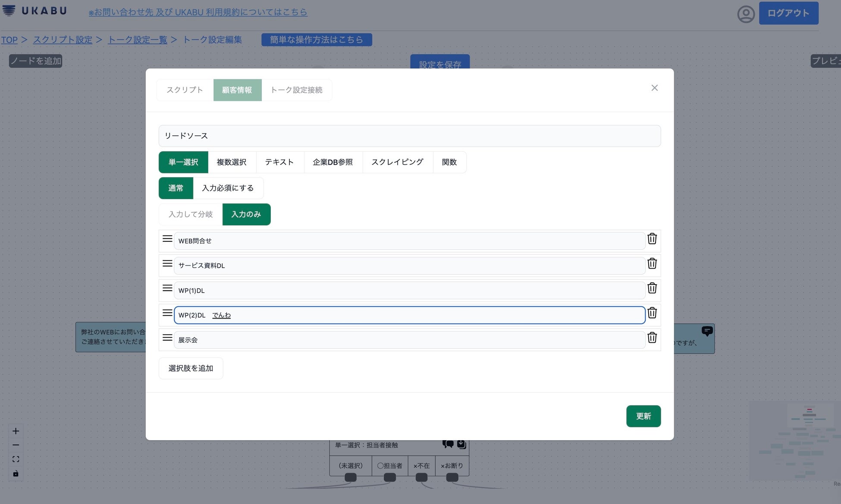841x504 pixels.
Task: Open トーク設定一覧 breadcrumb link
Action: pyautogui.click(x=137, y=40)
